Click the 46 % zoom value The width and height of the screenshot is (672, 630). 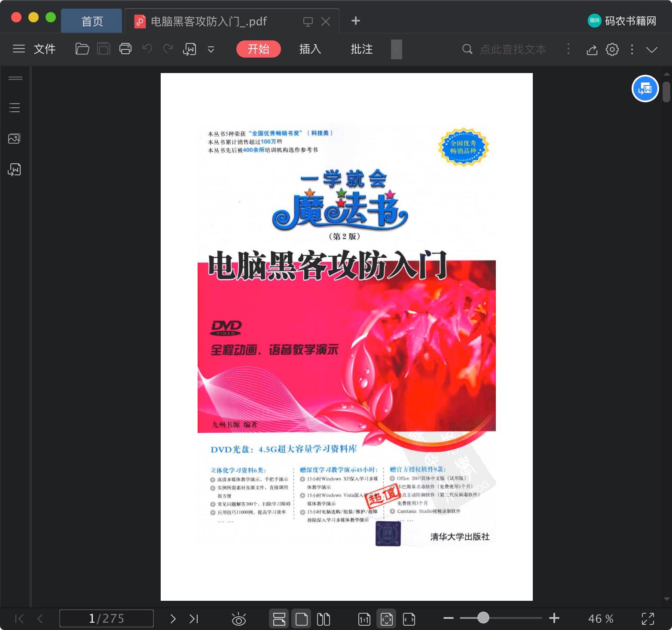tap(601, 619)
